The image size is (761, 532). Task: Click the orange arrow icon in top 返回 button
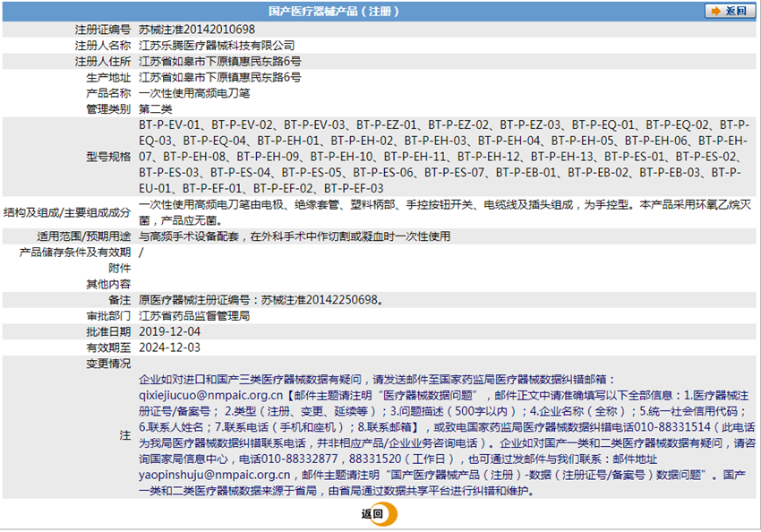716,11
